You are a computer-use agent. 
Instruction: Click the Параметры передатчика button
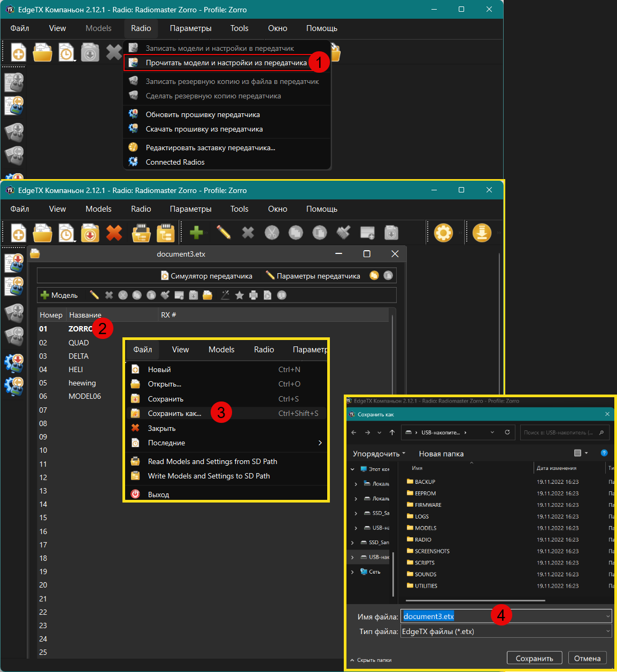click(x=313, y=276)
